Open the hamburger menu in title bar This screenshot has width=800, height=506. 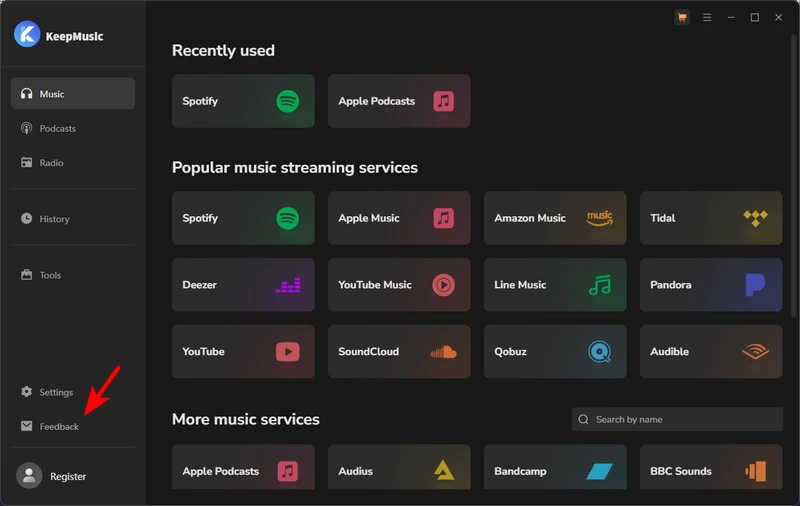(x=707, y=18)
